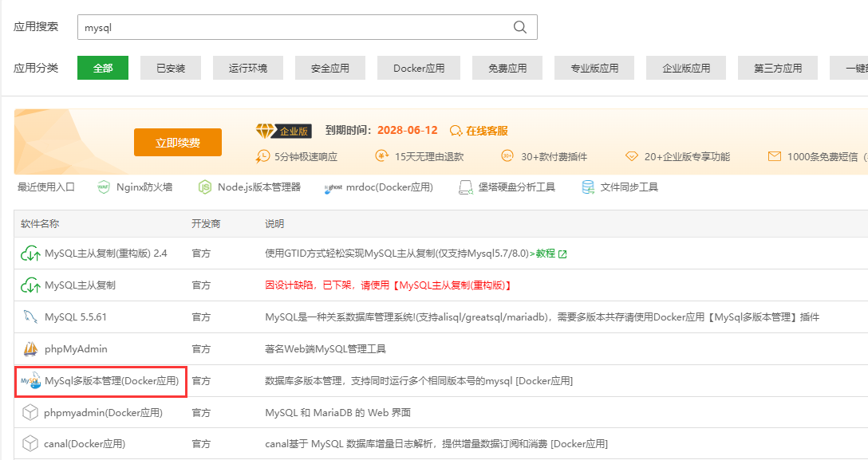Click the phpMyAdmin sailboat icon

pos(30,349)
